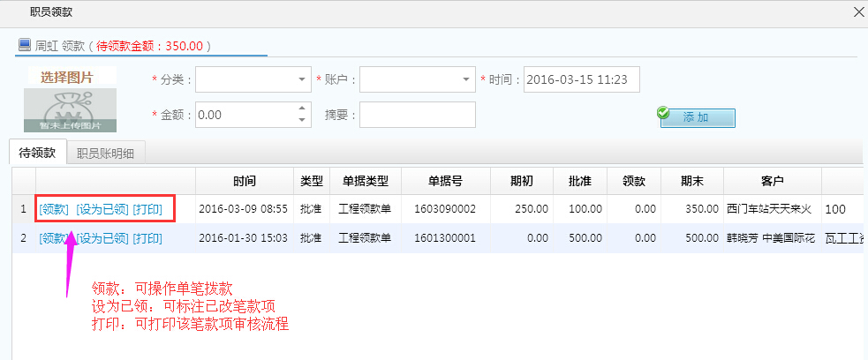The height and width of the screenshot is (360, 868).
Task: Click the 单据号 column header
Action: coord(446,181)
